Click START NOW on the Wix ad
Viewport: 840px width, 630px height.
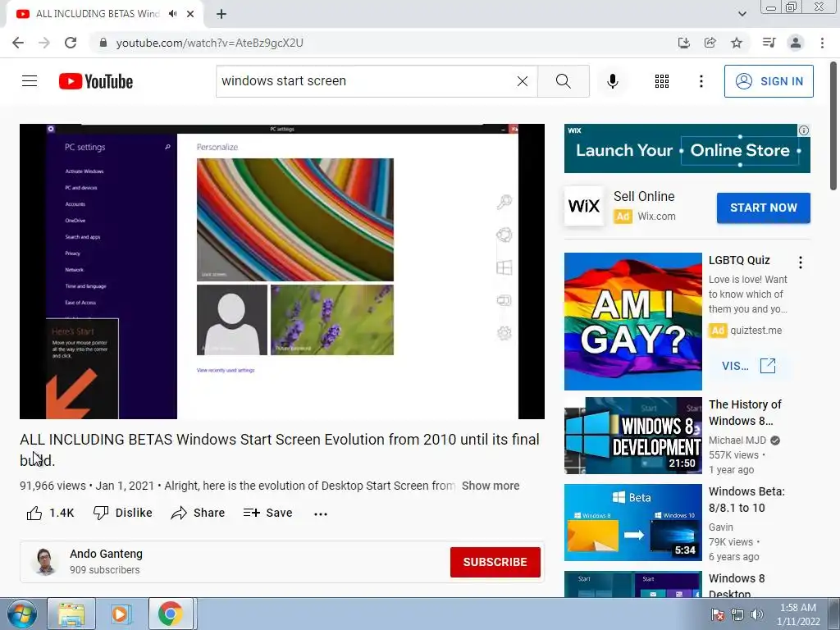[x=764, y=208]
